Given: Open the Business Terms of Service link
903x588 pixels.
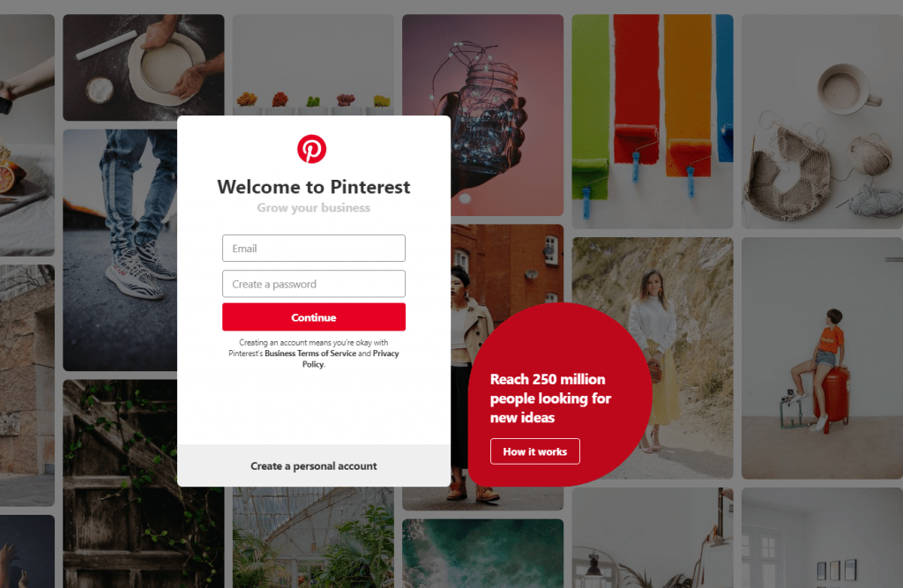Looking at the screenshot, I should (x=310, y=354).
